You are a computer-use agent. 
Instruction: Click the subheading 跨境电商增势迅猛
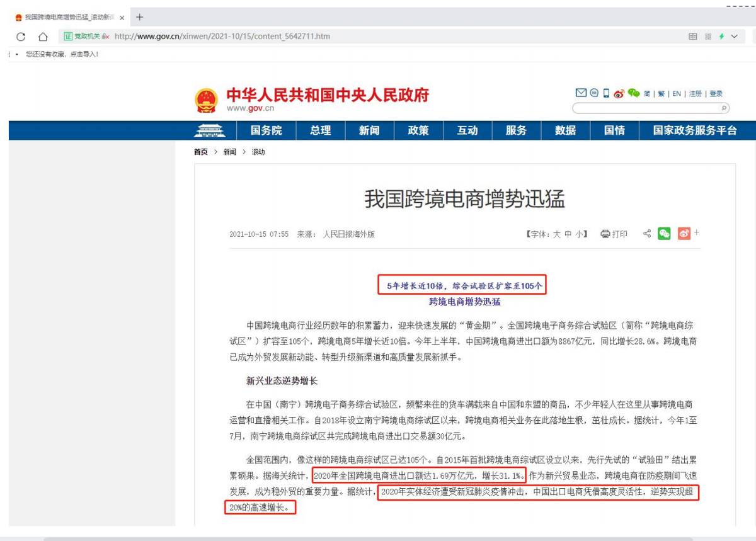point(465,302)
